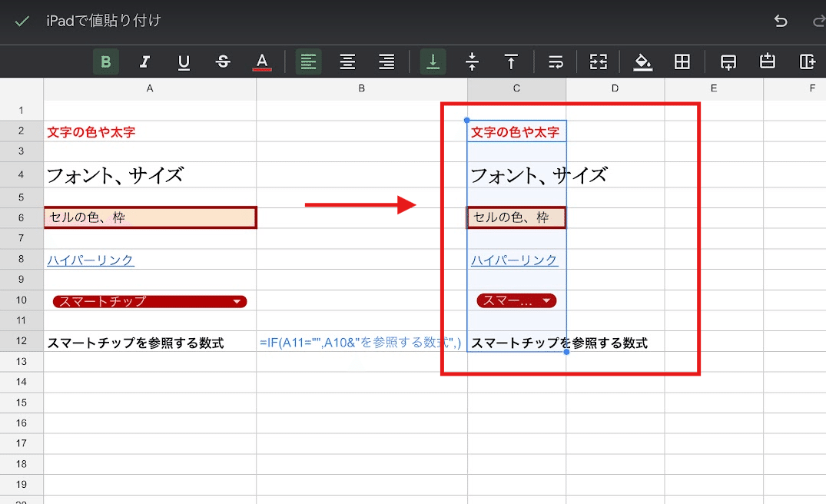
Task: Select cell C4 フォント、サイズ
Action: click(x=517, y=175)
